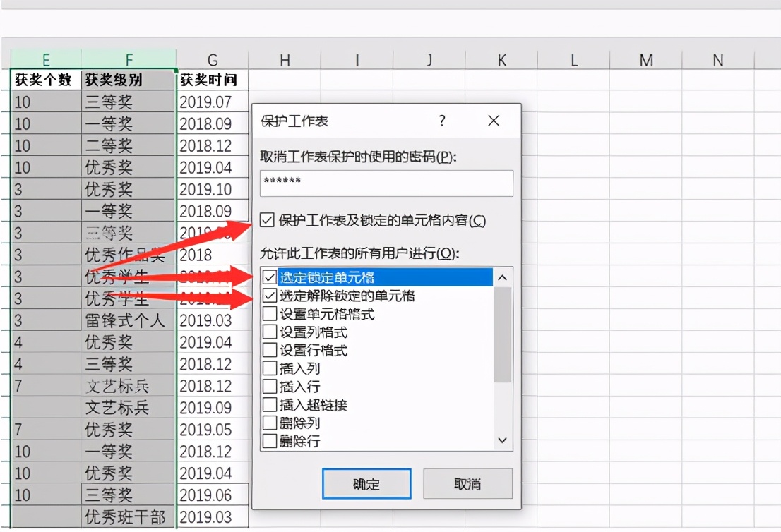Select column L header
The image size is (781, 532).
(x=574, y=60)
